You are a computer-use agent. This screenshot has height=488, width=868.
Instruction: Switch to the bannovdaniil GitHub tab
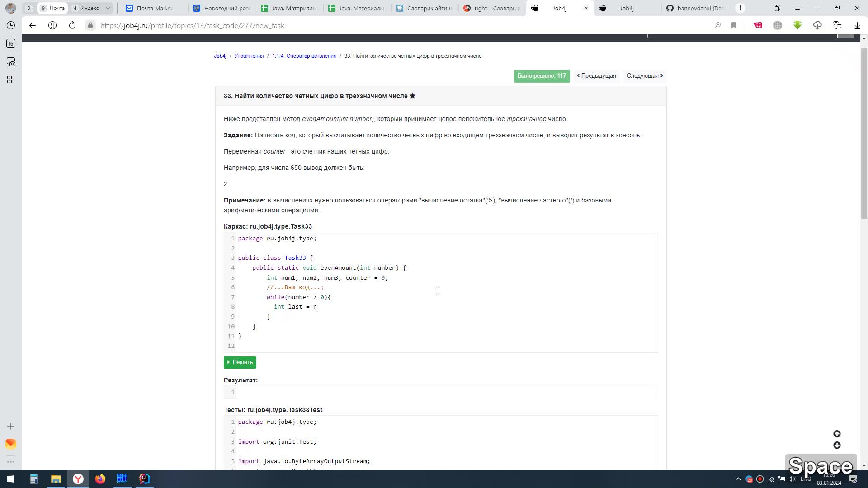(695, 8)
